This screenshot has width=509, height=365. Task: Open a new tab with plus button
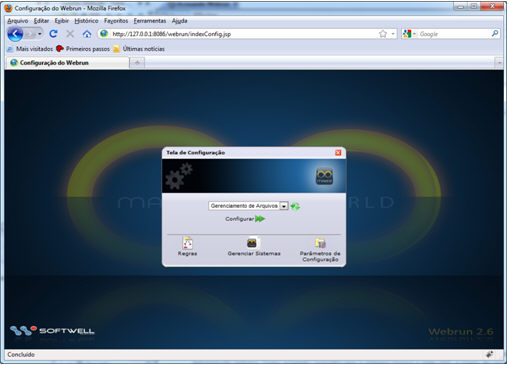(137, 63)
